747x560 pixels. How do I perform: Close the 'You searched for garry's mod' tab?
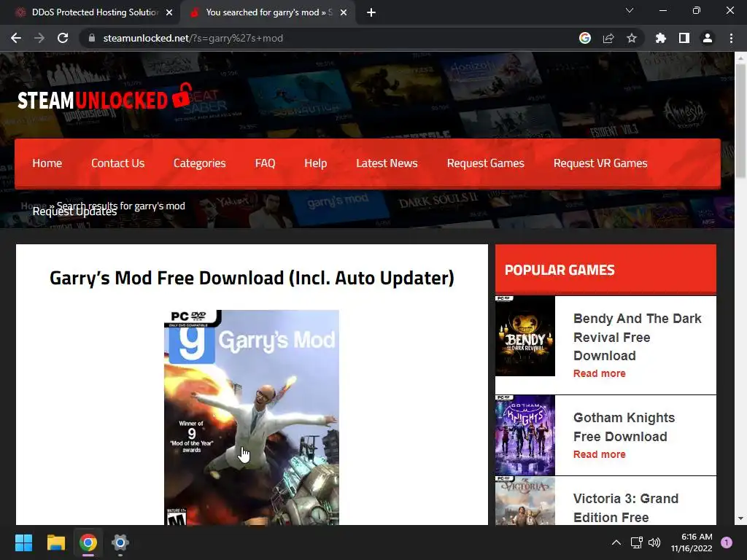[x=344, y=13]
